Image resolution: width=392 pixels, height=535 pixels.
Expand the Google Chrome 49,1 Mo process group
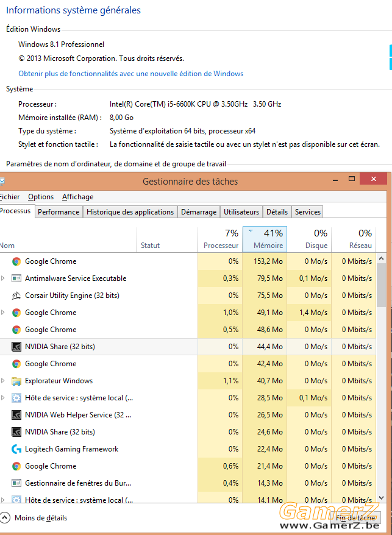point(2,313)
